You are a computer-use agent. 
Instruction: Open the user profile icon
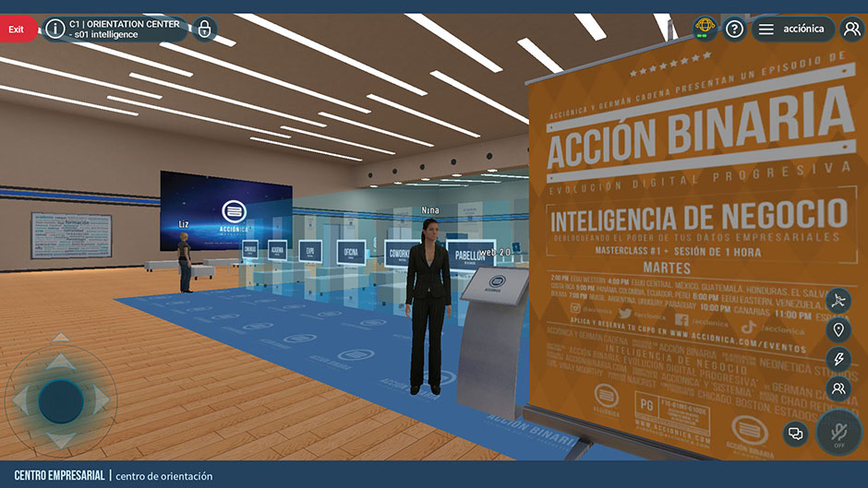(852, 29)
